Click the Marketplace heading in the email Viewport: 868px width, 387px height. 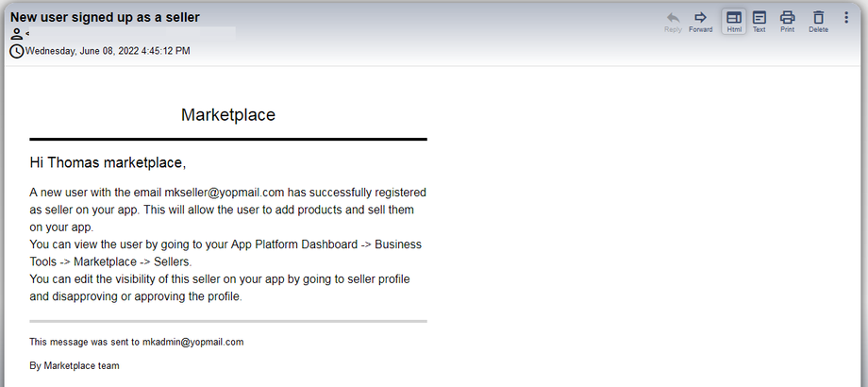pos(228,115)
